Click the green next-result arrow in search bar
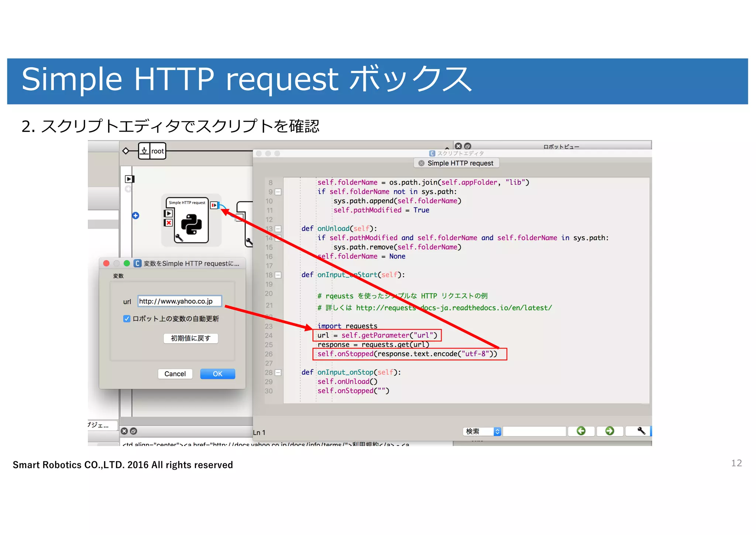756x535 pixels. [610, 431]
